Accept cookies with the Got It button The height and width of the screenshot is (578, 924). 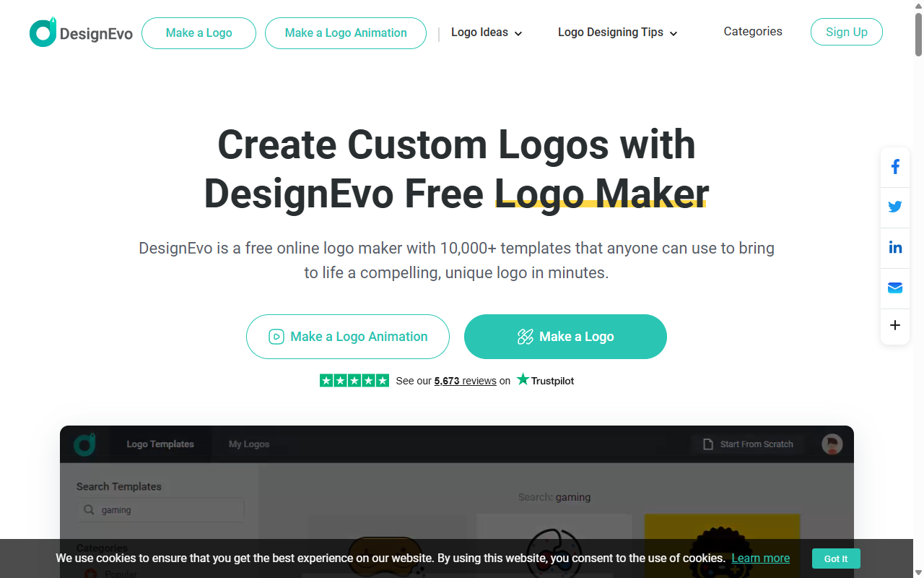pos(836,558)
